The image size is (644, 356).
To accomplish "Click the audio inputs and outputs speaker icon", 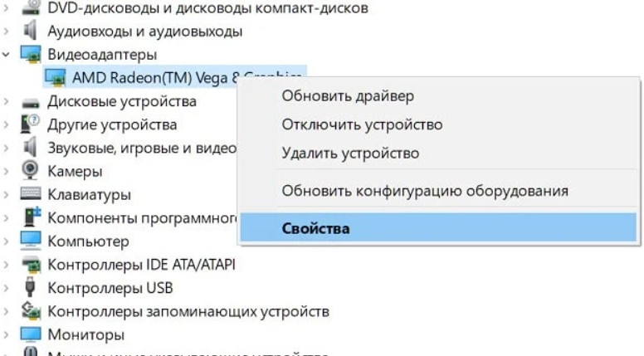I will coord(31,32).
